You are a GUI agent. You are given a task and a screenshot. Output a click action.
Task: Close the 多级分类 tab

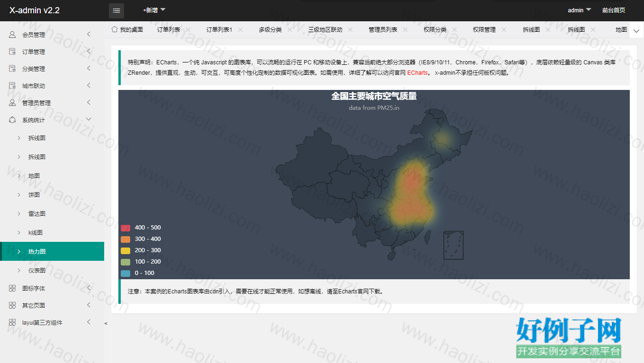[290, 29]
